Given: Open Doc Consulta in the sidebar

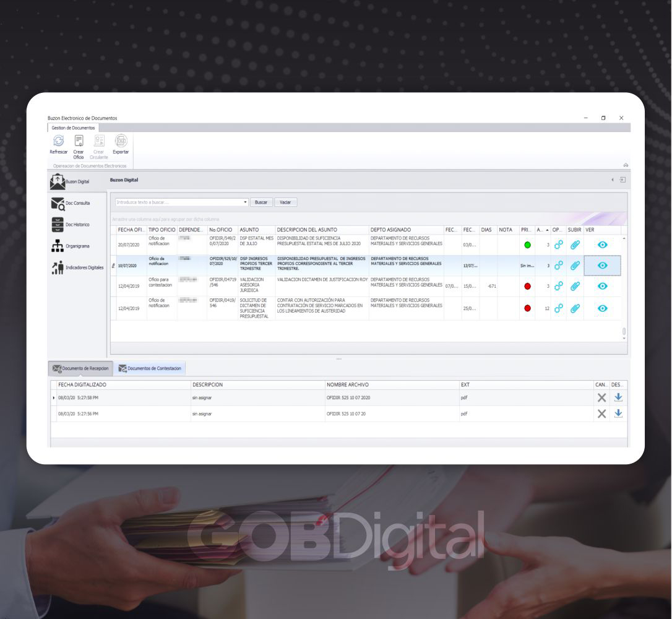Looking at the screenshot, I should coord(71,204).
